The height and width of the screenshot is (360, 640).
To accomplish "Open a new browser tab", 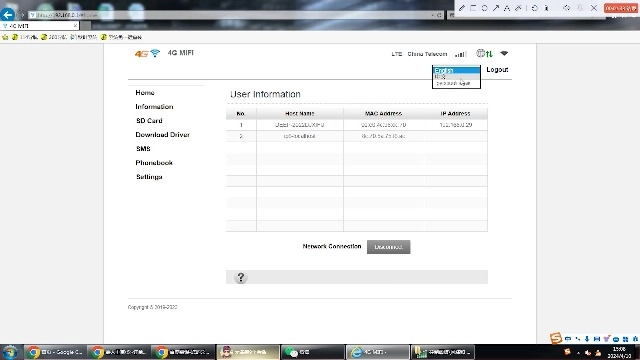I will pyautogui.click(x=85, y=26).
